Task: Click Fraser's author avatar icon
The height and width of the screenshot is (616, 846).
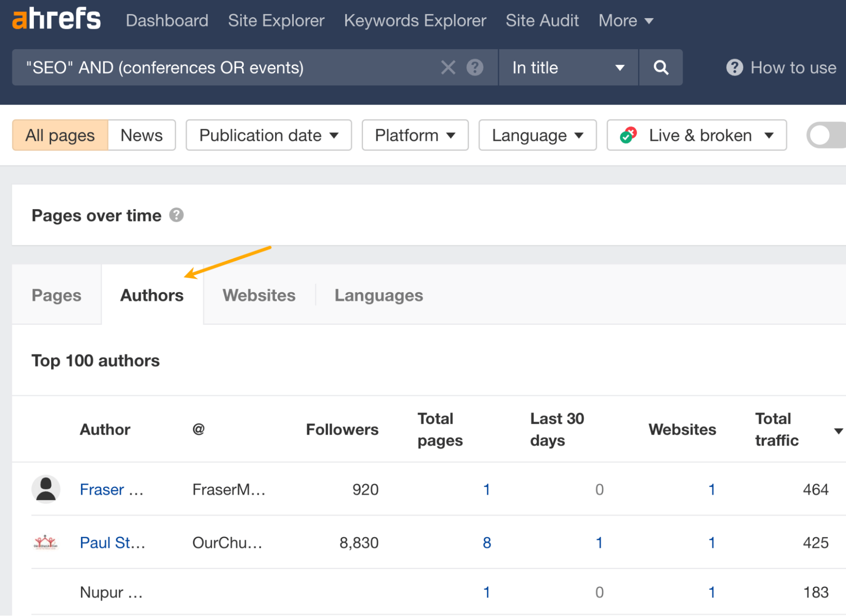Action: pyautogui.click(x=46, y=489)
